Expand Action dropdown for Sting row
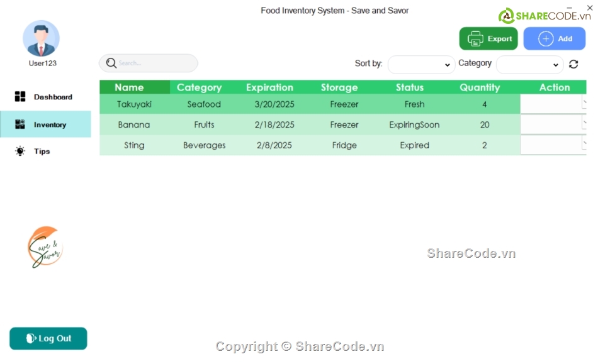Screen dimensions: 598x364 click(x=584, y=145)
